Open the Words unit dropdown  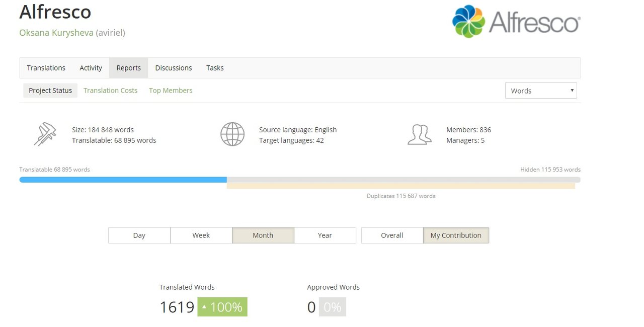541,91
